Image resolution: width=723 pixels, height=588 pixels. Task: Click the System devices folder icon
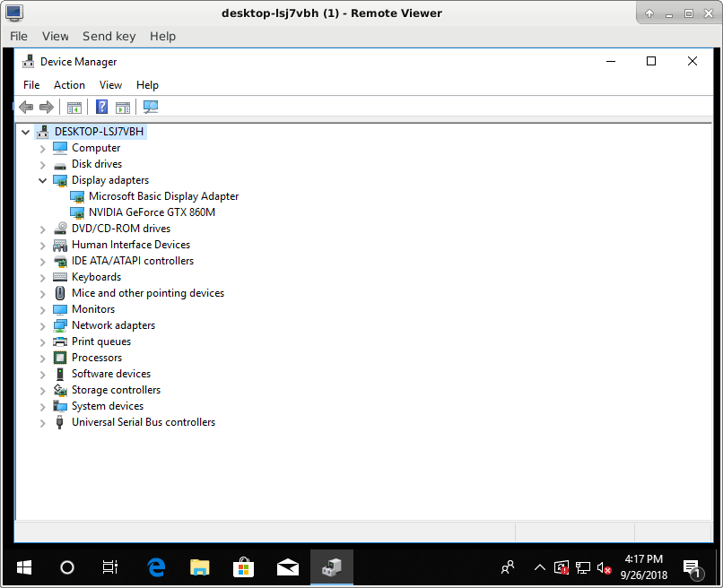(x=60, y=406)
